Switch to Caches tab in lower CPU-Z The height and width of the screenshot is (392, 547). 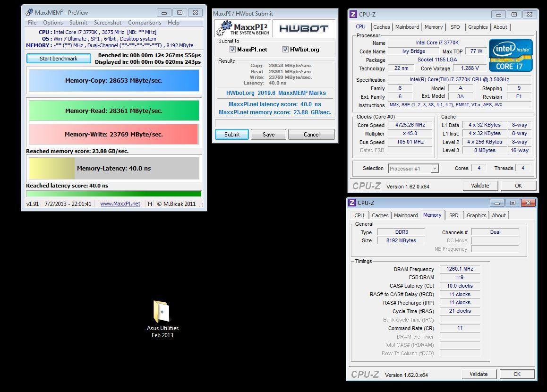[380, 215]
